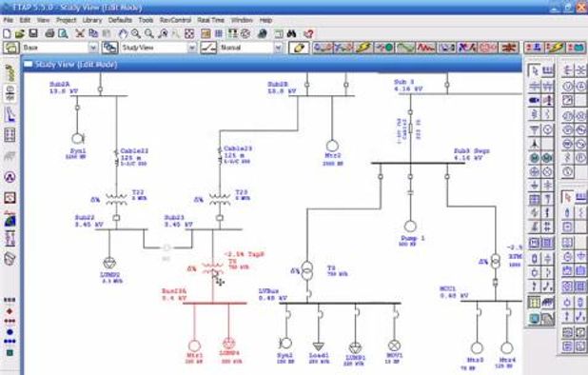Click the red diamond icon in left sidebar
Image resolution: width=588 pixels, height=375 pixels.
tap(10, 311)
